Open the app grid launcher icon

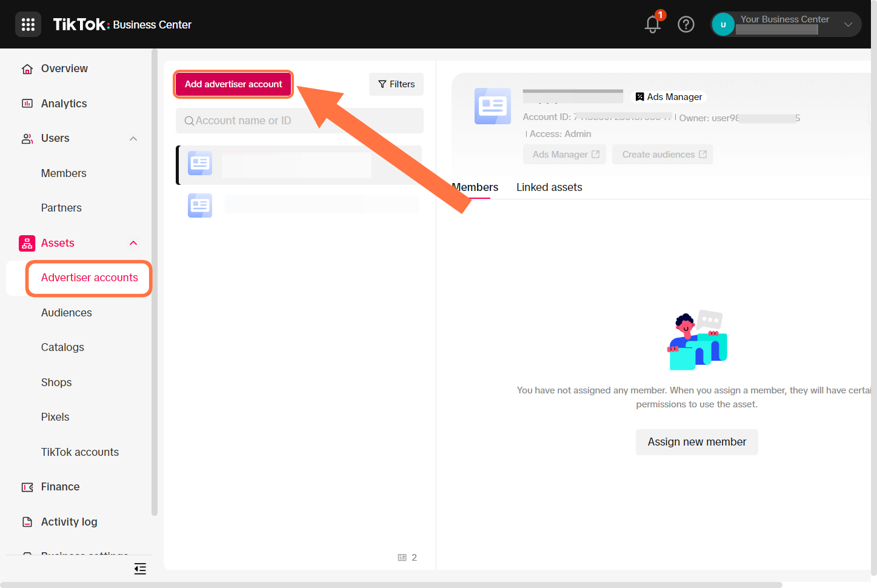[28, 24]
